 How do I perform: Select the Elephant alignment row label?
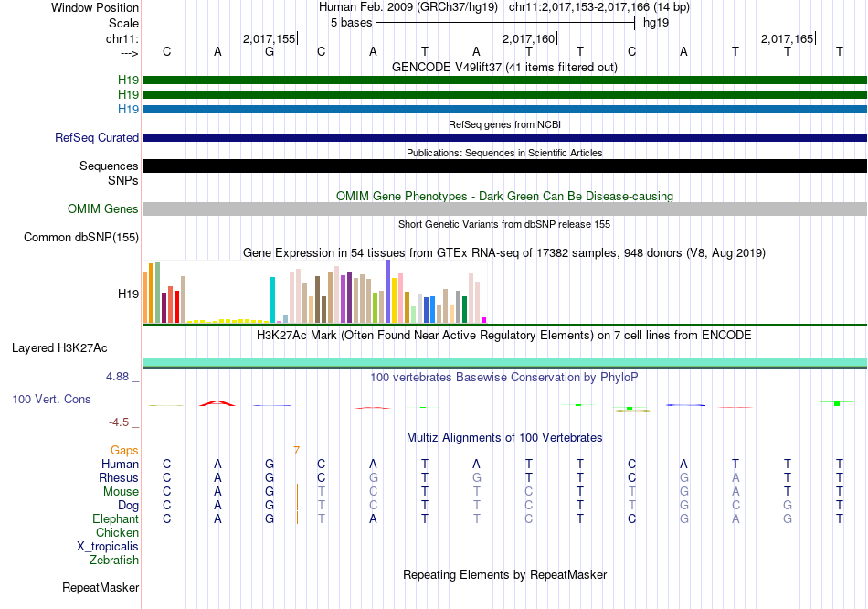click(116, 518)
